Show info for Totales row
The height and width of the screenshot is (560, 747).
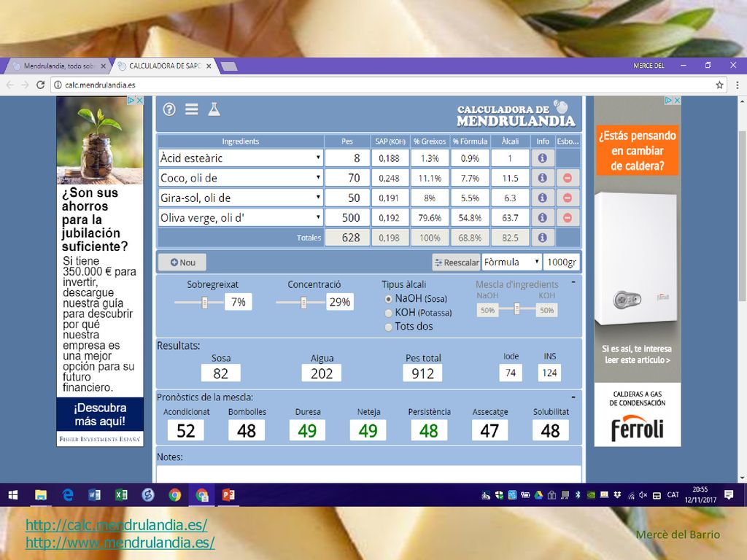(x=542, y=238)
